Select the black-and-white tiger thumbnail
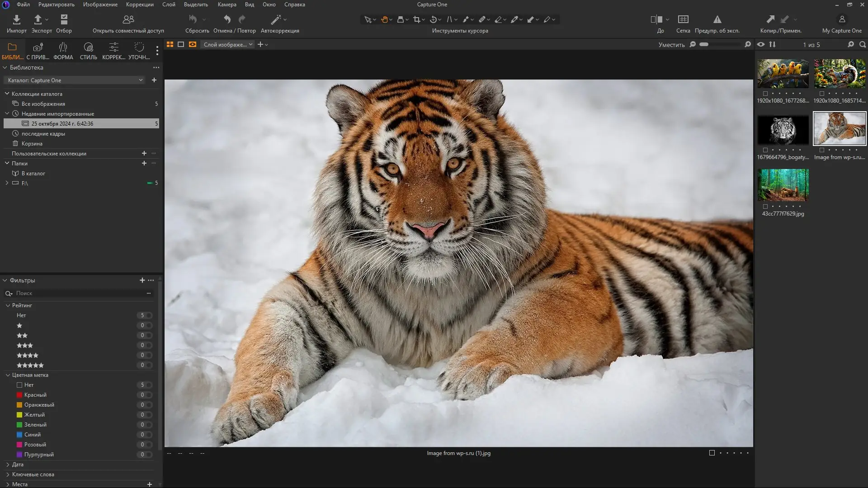The height and width of the screenshot is (488, 868). (x=783, y=129)
